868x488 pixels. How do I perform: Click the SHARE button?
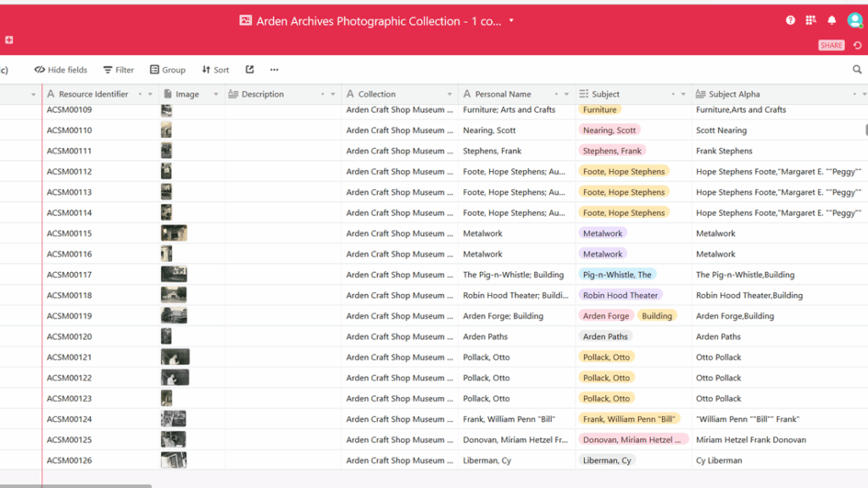coord(831,46)
